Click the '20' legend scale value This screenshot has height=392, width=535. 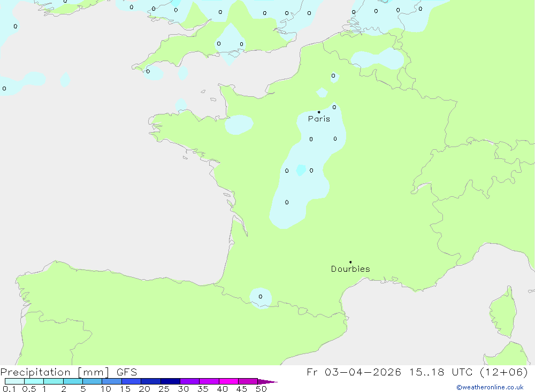[x=144, y=389]
